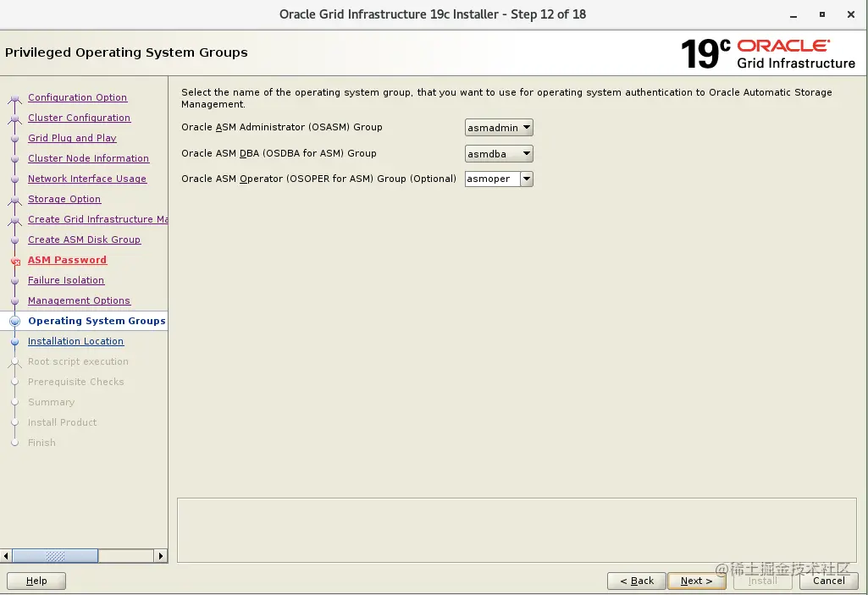Open the Grid Plug and Play step
Viewport: 868px width, 595px height.
pyautogui.click(x=72, y=138)
